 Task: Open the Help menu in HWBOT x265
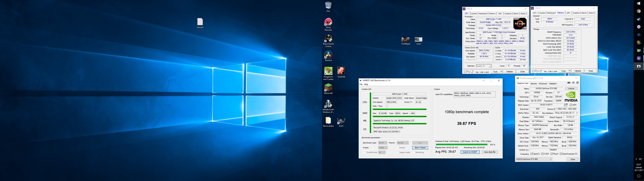tap(366, 84)
